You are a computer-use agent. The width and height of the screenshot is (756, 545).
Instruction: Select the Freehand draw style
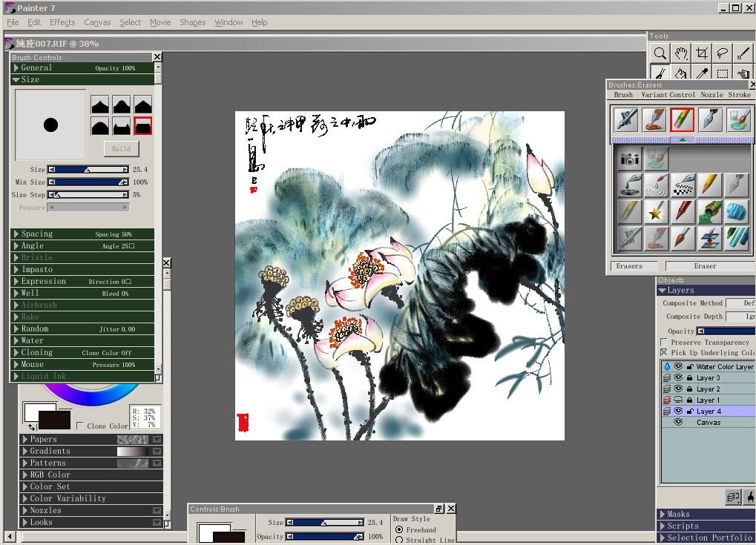pyautogui.click(x=399, y=529)
